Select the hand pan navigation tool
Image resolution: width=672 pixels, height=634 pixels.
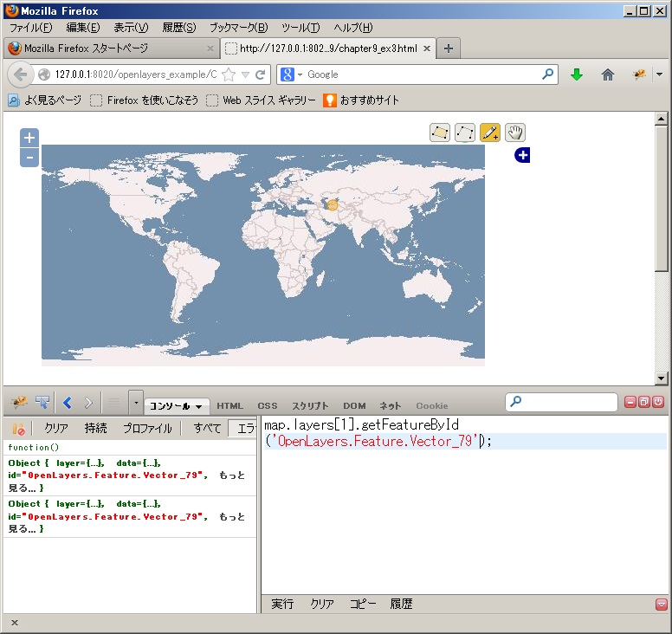point(515,133)
